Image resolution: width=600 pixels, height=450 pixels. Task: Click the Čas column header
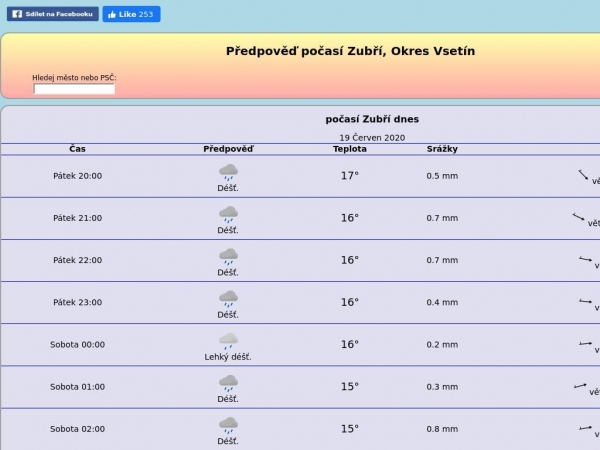point(77,149)
